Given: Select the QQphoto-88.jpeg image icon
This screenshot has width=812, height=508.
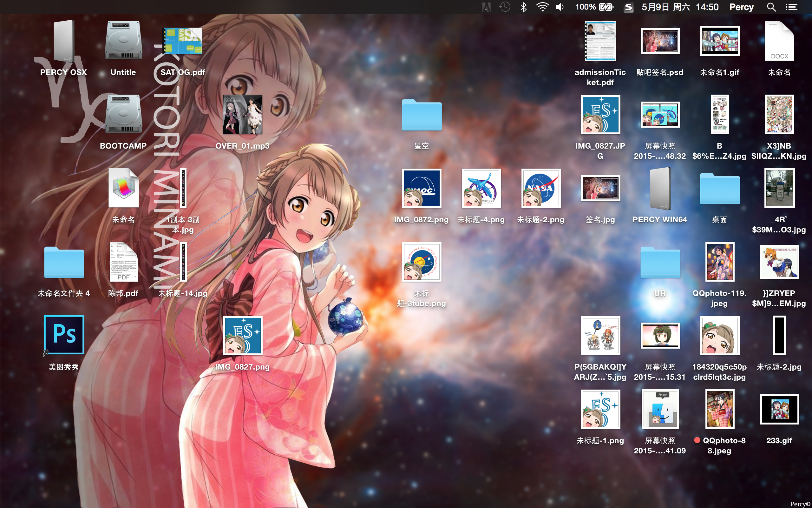Looking at the screenshot, I should coord(720,409).
